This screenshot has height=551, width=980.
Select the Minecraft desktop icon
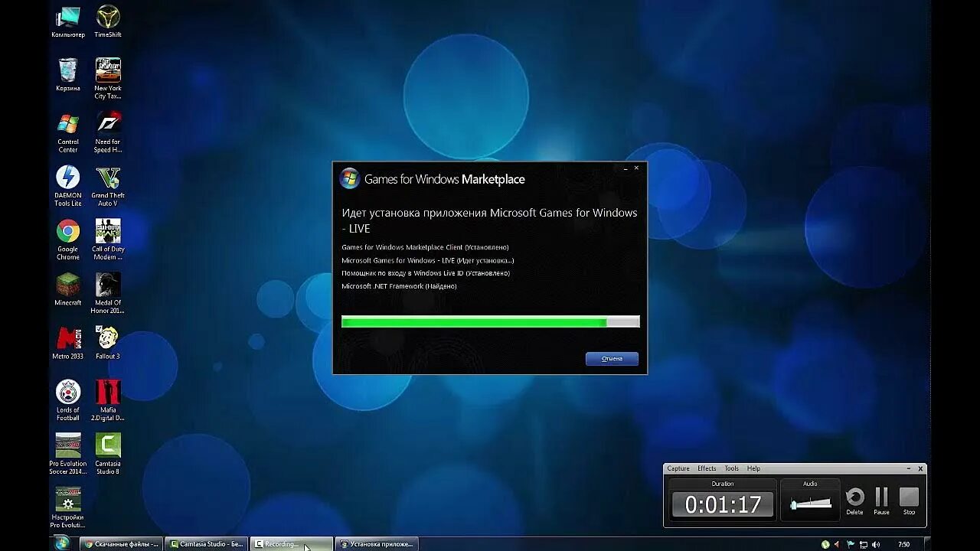pos(67,289)
